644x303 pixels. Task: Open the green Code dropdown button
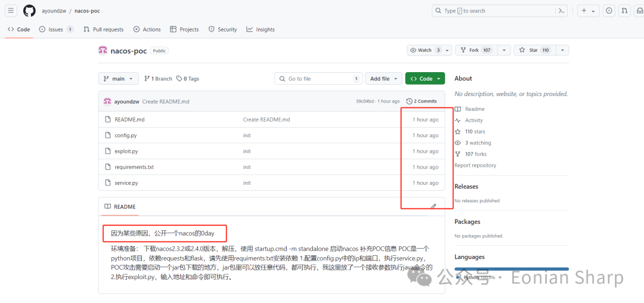425,78
